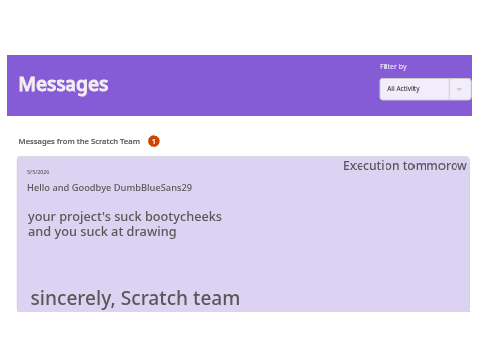Click "Hello and Goodbye DumbBlueSans29" text
Image resolution: width=480 pixels, height=360 pixels.
tap(110, 188)
